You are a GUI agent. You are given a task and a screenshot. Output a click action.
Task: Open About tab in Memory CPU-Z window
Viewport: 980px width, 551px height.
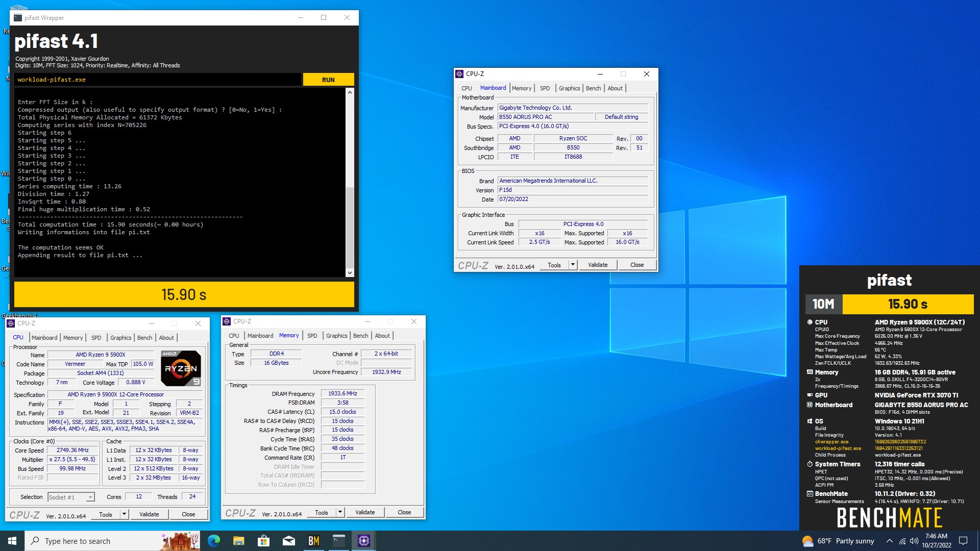[382, 336]
